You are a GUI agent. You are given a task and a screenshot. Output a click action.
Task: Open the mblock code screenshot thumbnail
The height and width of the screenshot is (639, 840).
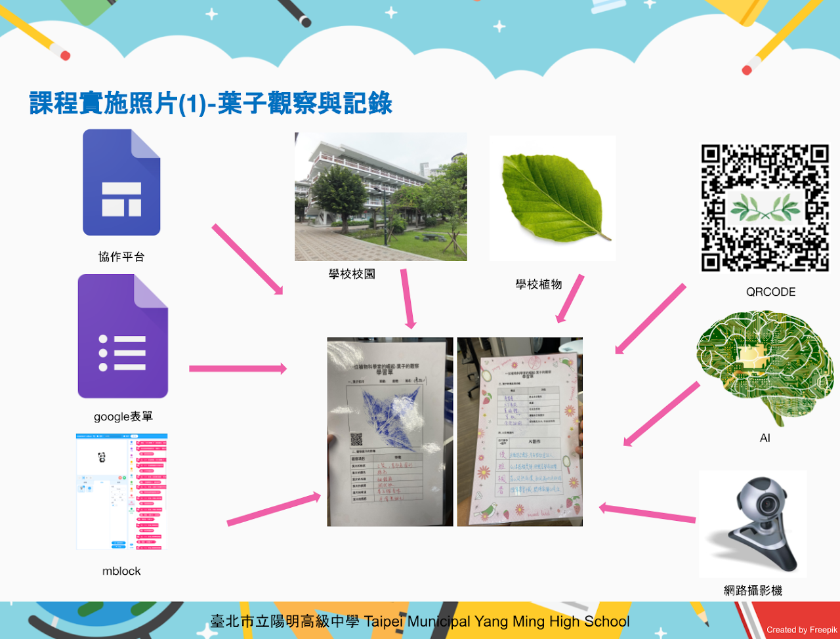[121, 491]
